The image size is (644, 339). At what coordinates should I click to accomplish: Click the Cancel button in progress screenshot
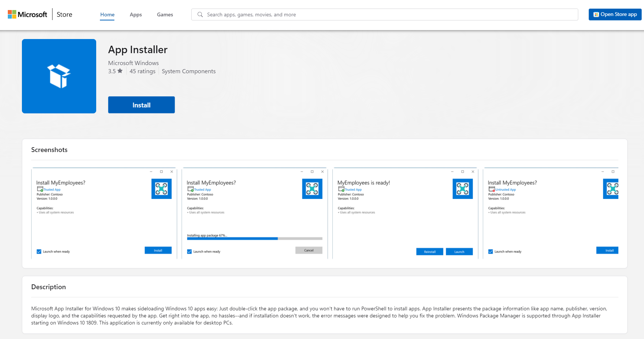(309, 250)
